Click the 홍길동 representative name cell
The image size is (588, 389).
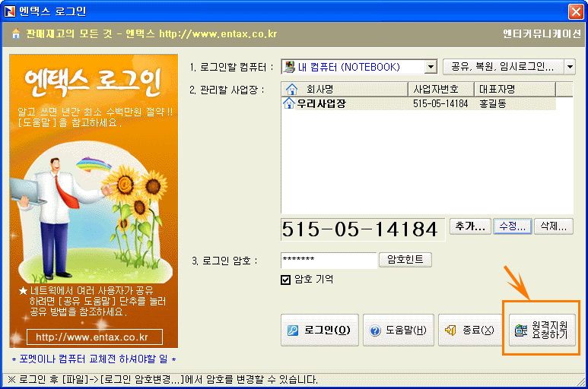[x=493, y=104]
